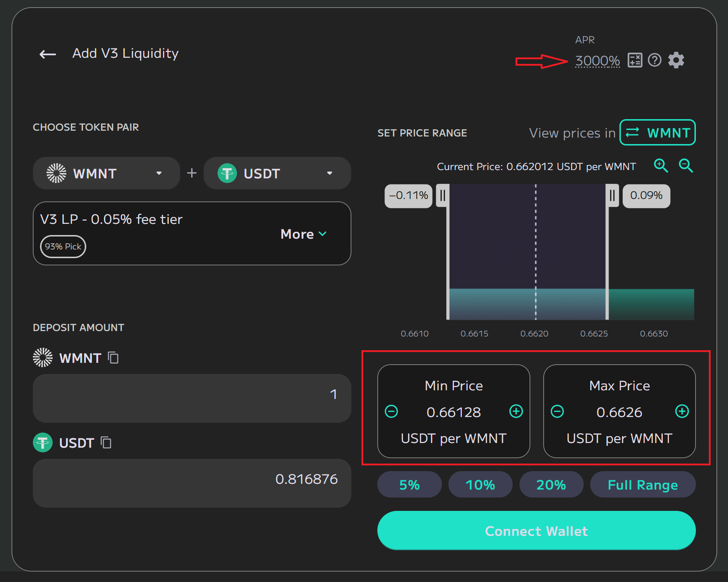Image resolution: width=728 pixels, height=582 pixels.
Task: Click the APR help question mark icon
Action: tap(654, 60)
